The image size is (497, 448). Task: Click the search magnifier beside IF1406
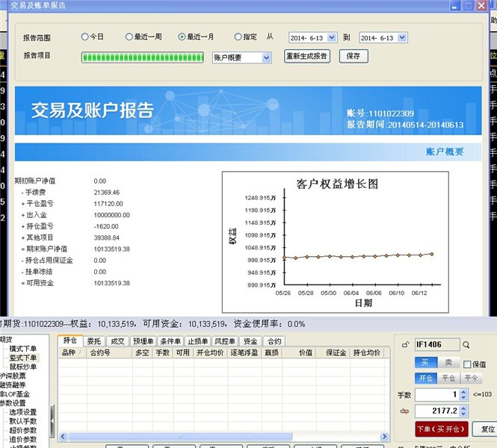point(466,345)
